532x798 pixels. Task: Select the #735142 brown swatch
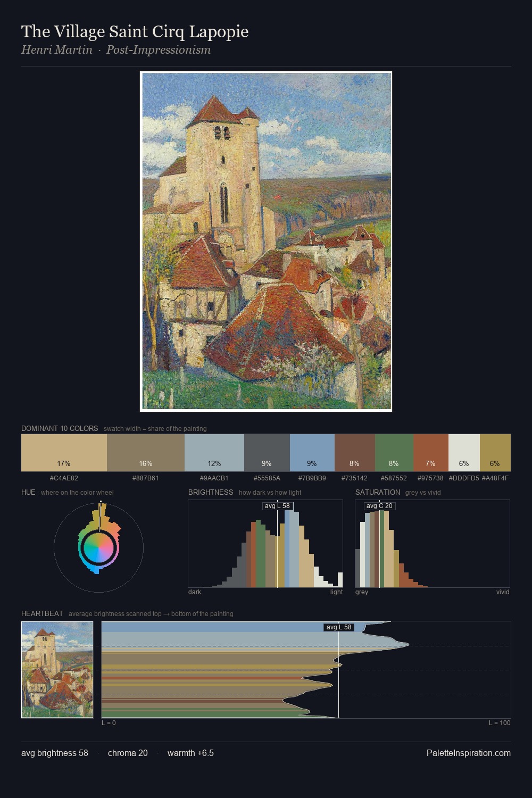[x=355, y=453]
